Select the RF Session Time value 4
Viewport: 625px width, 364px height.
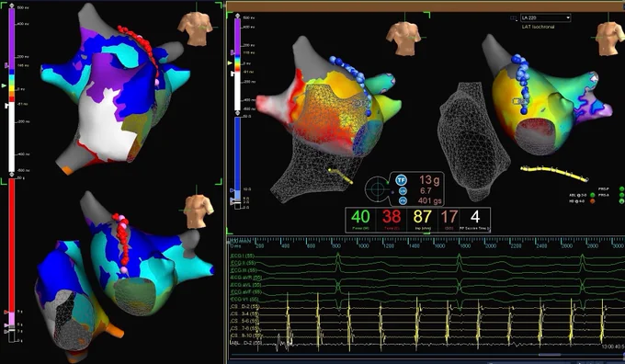(x=474, y=217)
